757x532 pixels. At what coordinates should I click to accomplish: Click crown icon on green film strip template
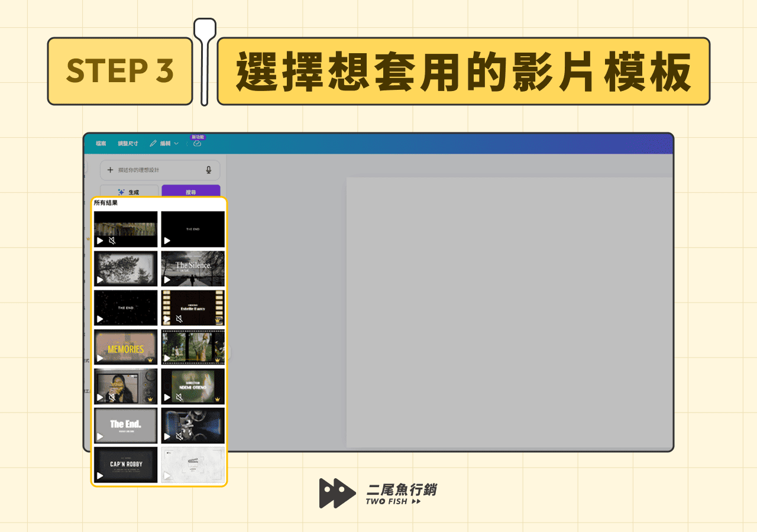(218, 359)
